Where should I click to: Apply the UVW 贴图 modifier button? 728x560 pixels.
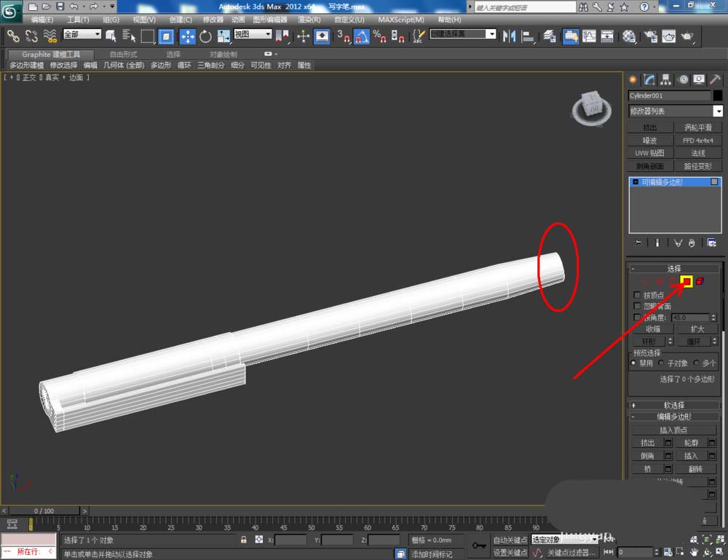click(650, 153)
